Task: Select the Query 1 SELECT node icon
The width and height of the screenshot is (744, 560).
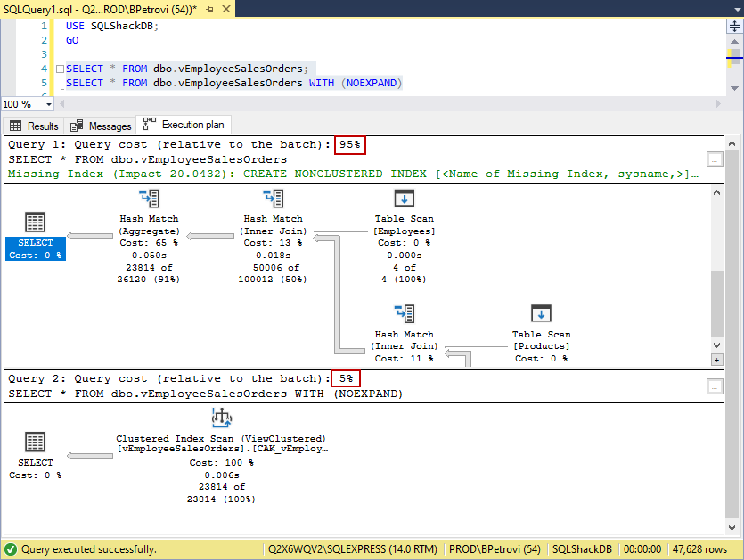Action: [36, 223]
